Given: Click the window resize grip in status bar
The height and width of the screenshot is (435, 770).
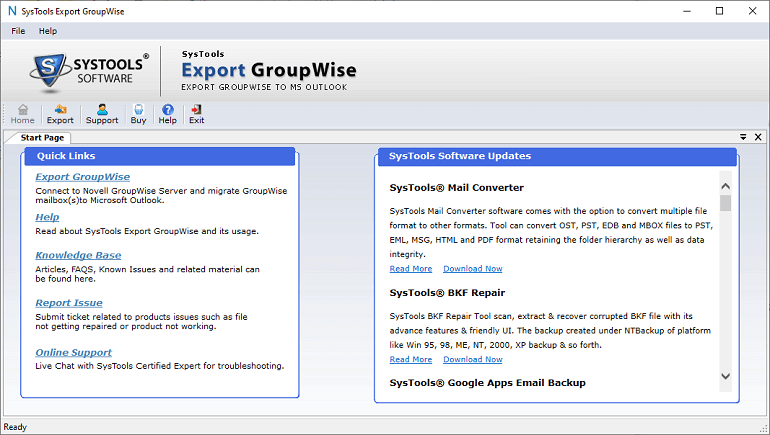Looking at the screenshot, I should pyautogui.click(x=764, y=429).
